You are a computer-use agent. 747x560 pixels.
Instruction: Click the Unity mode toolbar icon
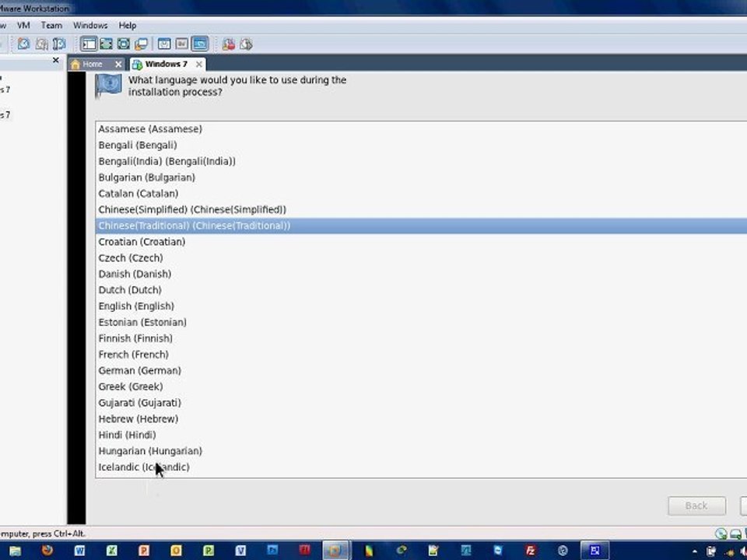(x=142, y=44)
